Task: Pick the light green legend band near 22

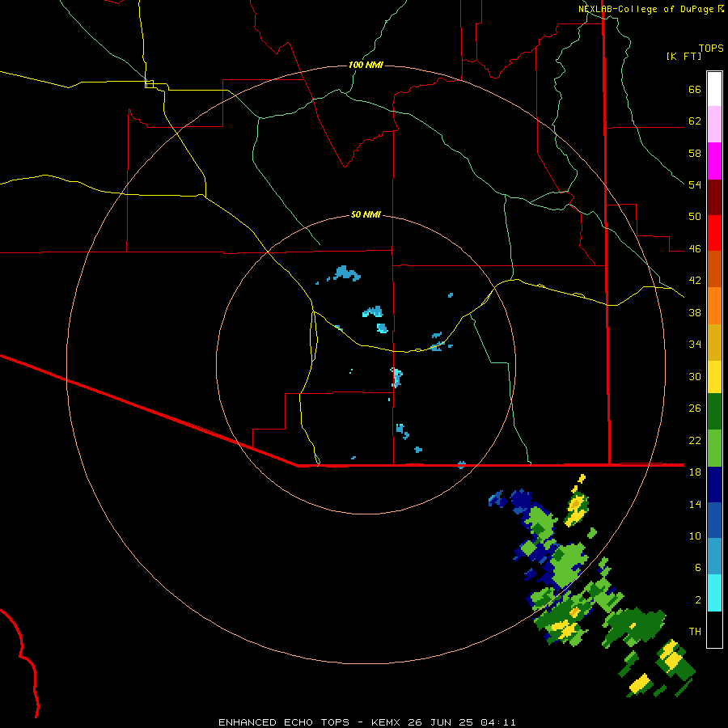Action: [714, 448]
